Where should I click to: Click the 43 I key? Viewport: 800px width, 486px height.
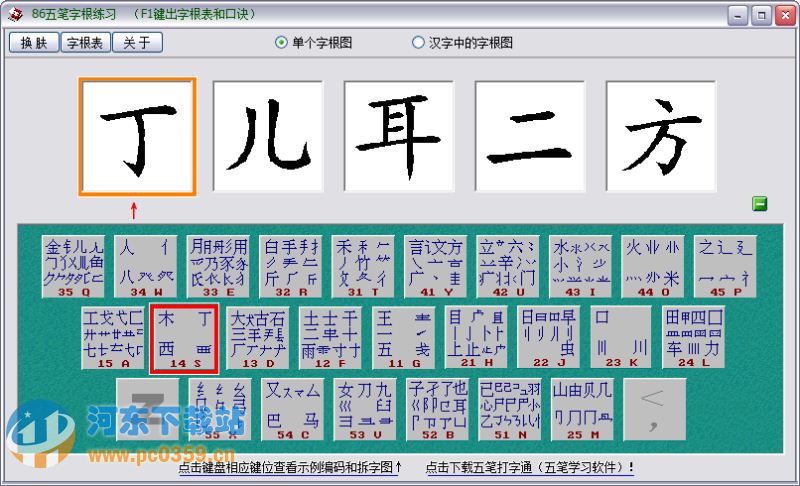click(x=581, y=267)
